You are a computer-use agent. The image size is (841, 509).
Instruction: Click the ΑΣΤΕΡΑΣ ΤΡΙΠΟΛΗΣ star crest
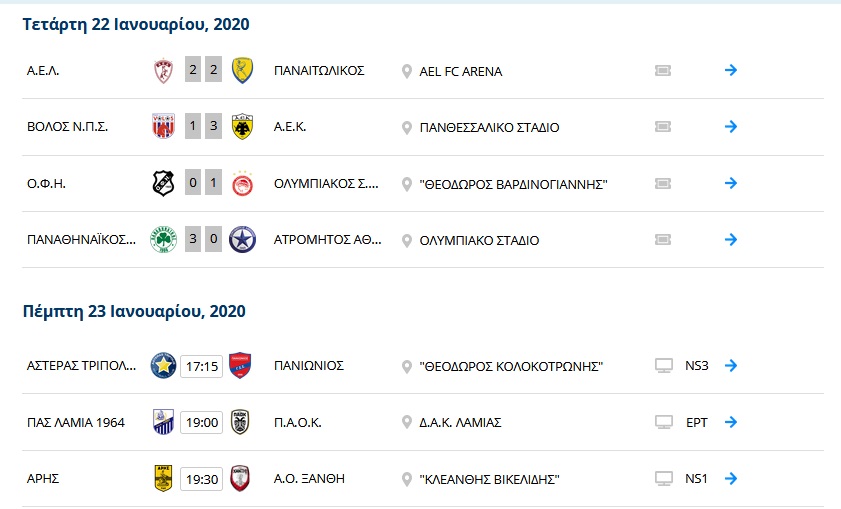point(164,366)
